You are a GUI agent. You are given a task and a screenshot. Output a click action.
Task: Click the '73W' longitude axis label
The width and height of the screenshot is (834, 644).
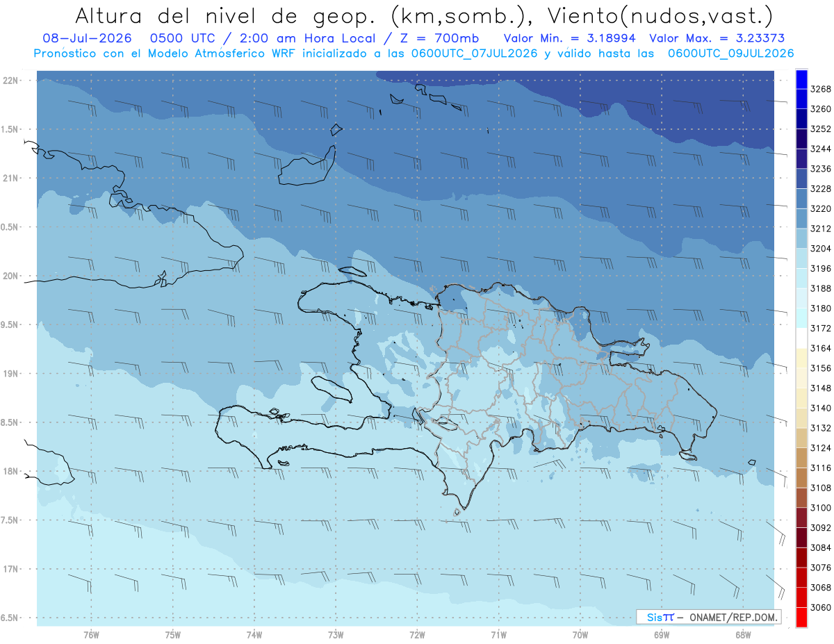[336, 634]
